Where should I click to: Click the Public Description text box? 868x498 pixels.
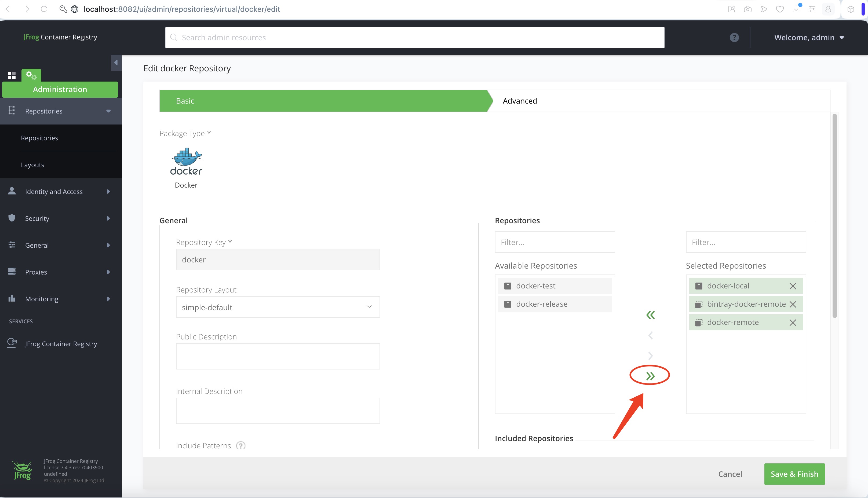[278, 356]
